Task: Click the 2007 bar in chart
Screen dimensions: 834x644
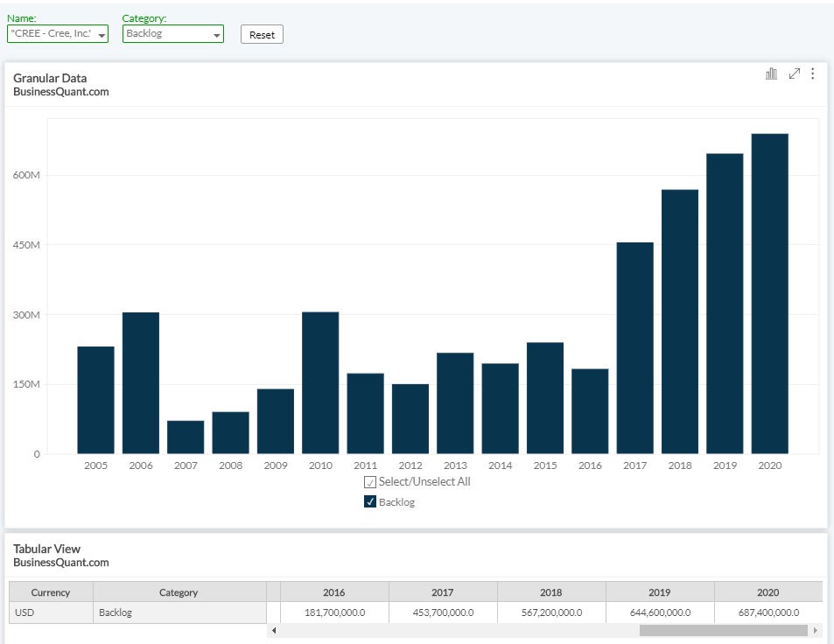Action: [186, 437]
